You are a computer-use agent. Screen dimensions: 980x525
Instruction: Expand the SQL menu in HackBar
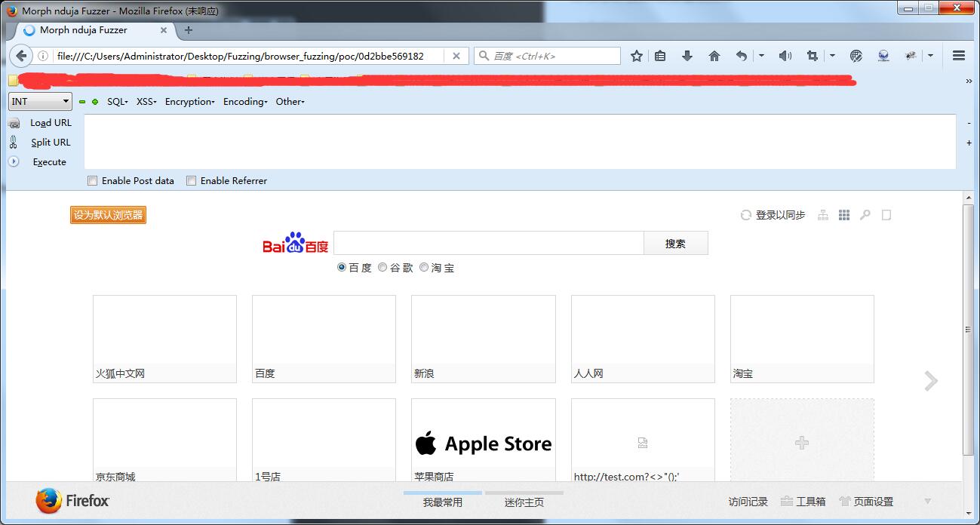tap(117, 102)
